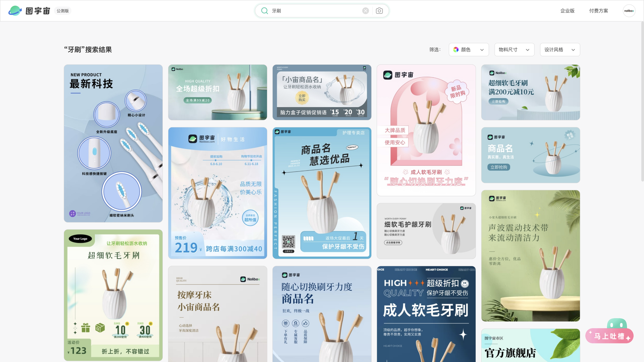This screenshot has height=362, width=644.
Task: Clear the search text with the X icon
Action: (365, 11)
